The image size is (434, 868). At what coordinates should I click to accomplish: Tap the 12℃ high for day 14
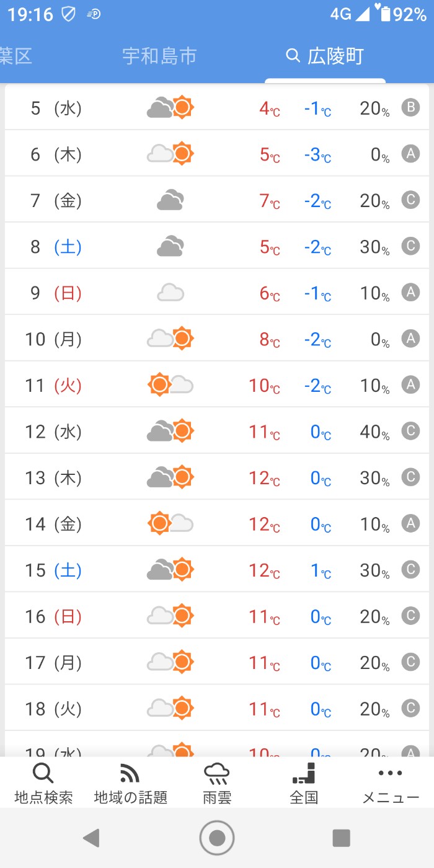pos(264,525)
